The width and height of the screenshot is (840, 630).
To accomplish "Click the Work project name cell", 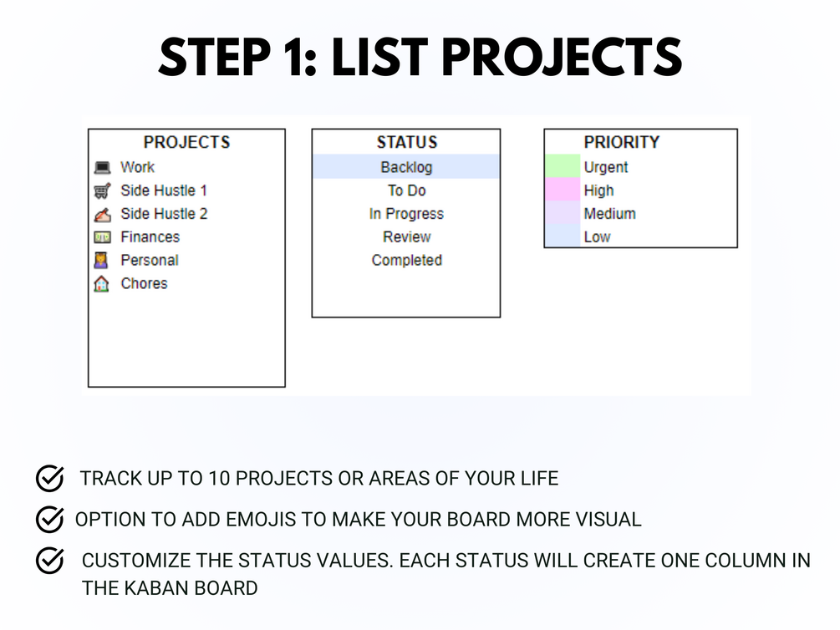I will [x=138, y=167].
